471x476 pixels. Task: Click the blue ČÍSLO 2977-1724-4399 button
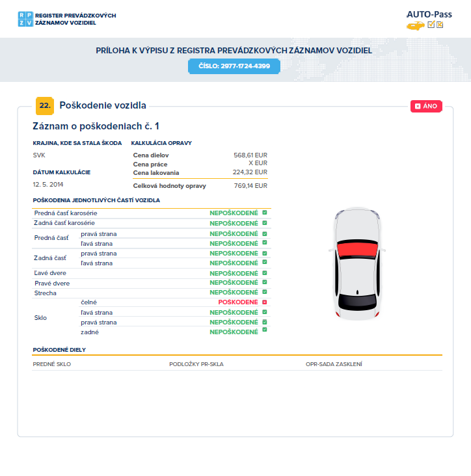pyautogui.click(x=234, y=66)
